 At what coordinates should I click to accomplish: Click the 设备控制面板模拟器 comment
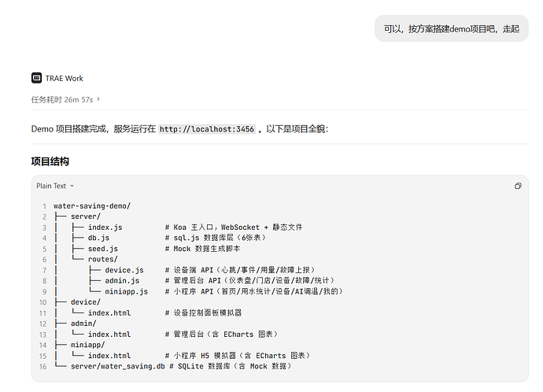(x=203, y=313)
